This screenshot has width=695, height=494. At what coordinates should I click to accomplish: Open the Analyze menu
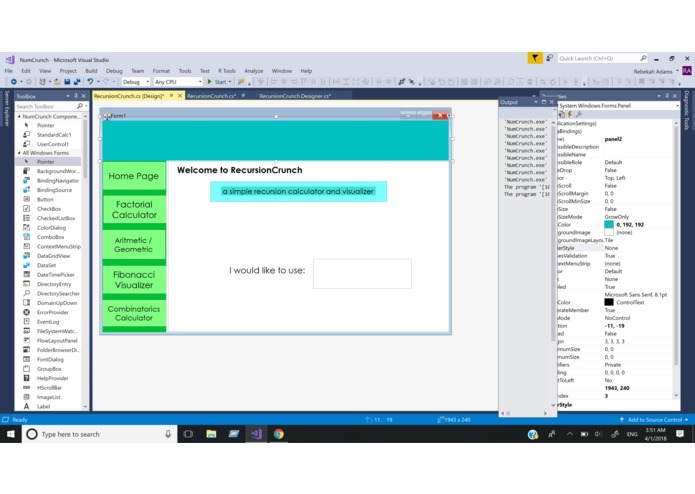coord(254,71)
